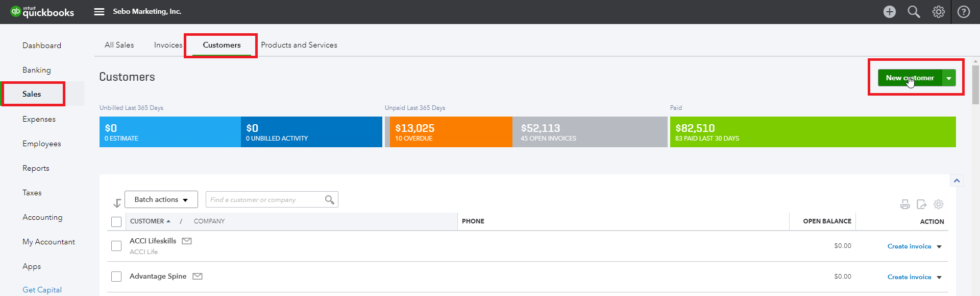Select Sales in the sidebar
This screenshot has height=296, width=980.
(32, 94)
